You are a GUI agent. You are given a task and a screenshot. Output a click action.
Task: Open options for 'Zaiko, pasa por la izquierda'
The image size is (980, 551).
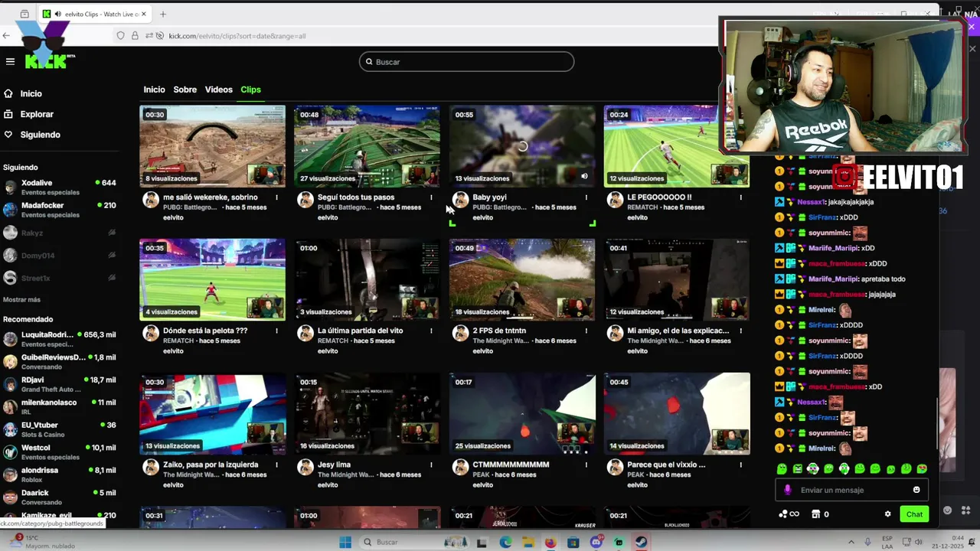click(276, 465)
